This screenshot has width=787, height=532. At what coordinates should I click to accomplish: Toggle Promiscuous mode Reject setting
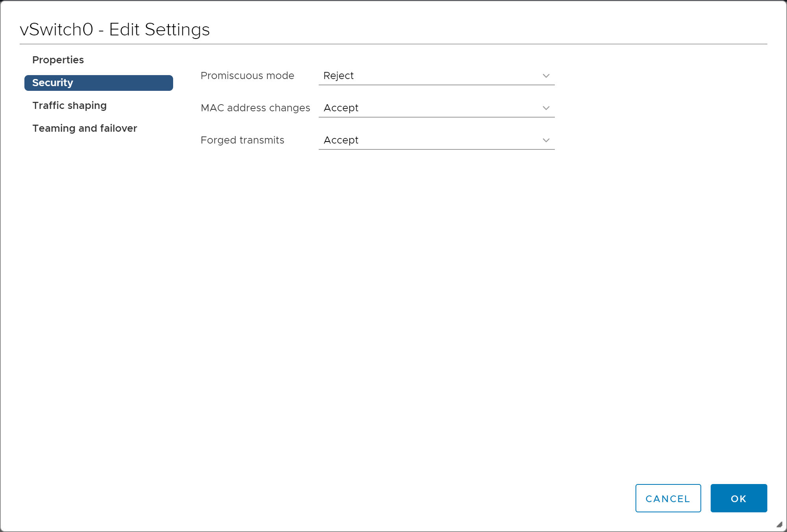(x=436, y=75)
